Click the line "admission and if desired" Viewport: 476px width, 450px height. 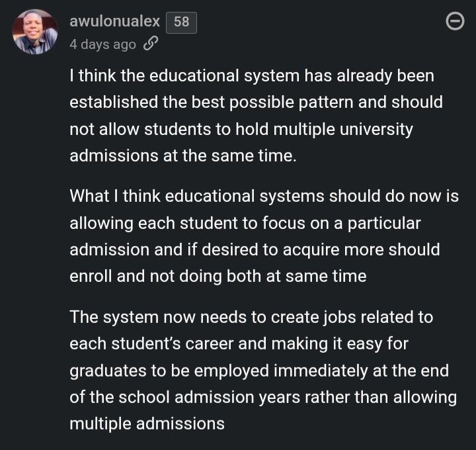(x=255, y=249)
